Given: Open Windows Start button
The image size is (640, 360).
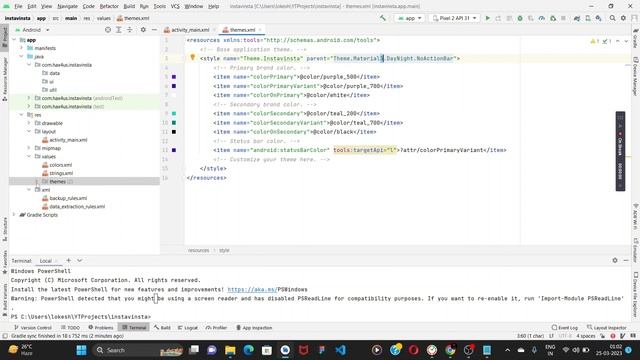Looking at the screenshot, I should 82,350.
